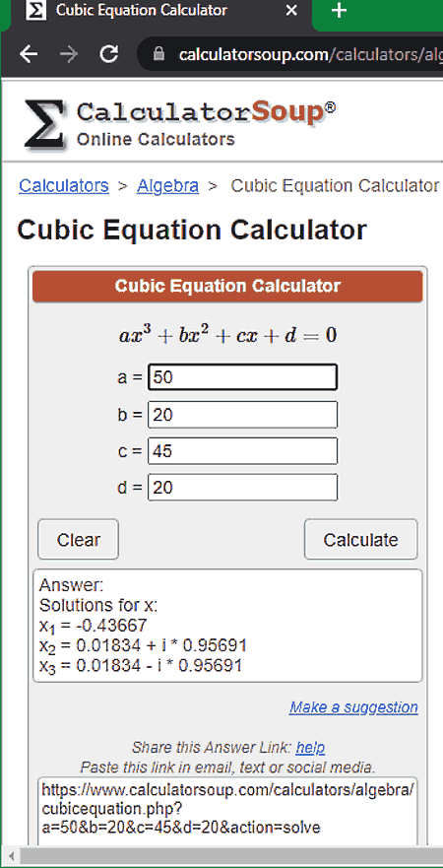Click the padlock site info icon
The image size is (443, 868).
(159, 55)
